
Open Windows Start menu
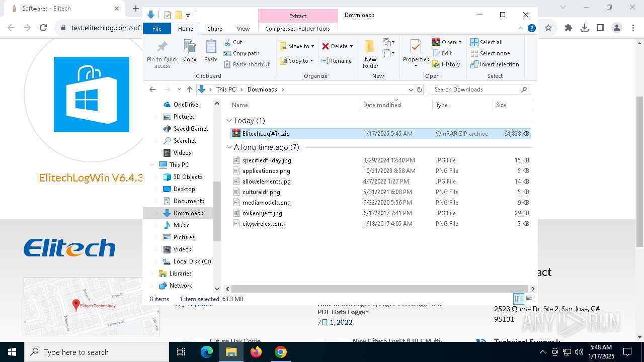(12, 352)
